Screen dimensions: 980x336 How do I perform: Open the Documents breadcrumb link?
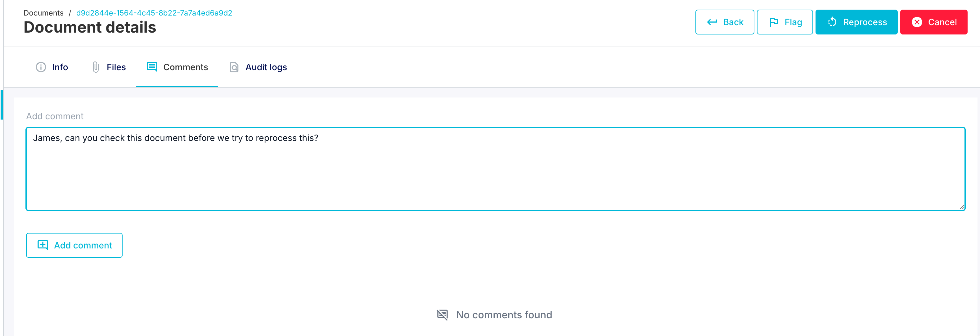(43, 13)
